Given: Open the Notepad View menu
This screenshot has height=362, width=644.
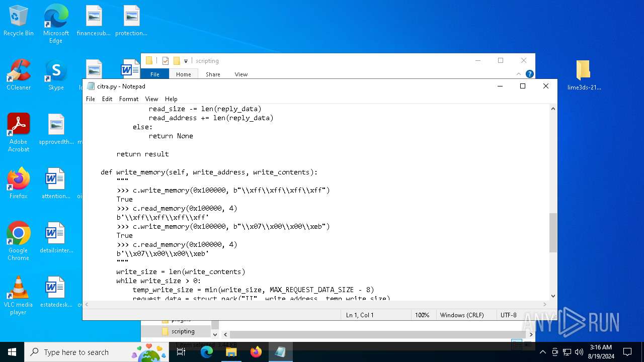Looking at the screenshot, I should [x=151, y=99].
